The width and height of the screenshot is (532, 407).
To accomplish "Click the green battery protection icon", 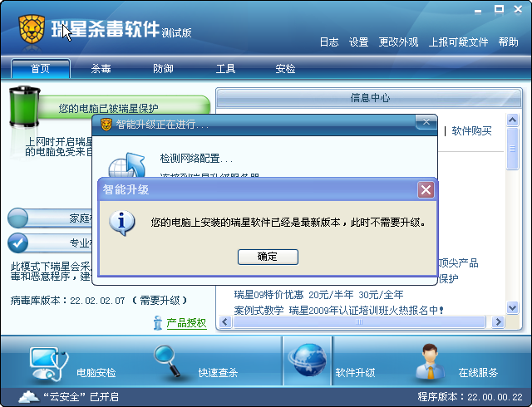I will pyautogui.click(x=24, y=106).
